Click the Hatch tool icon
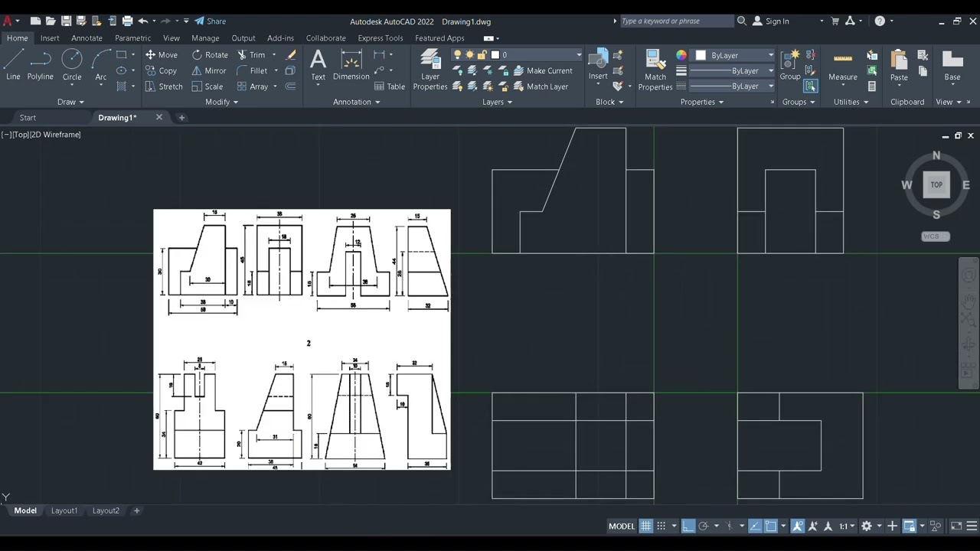 (x=122, y=86)
